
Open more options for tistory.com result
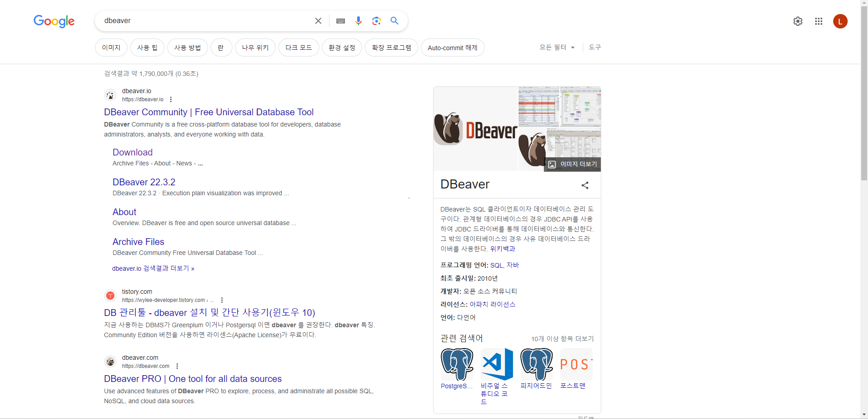pyautogui.click(x=222, y=300)
